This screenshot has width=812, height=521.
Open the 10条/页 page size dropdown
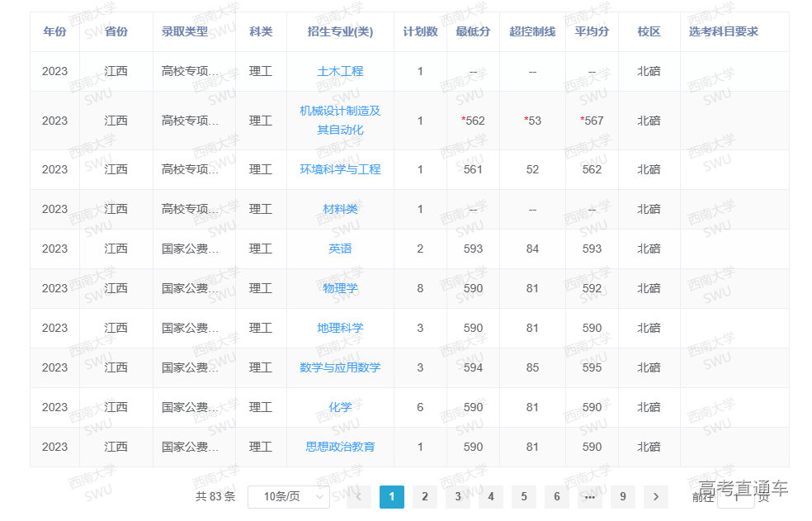click(x=288, y=496)
